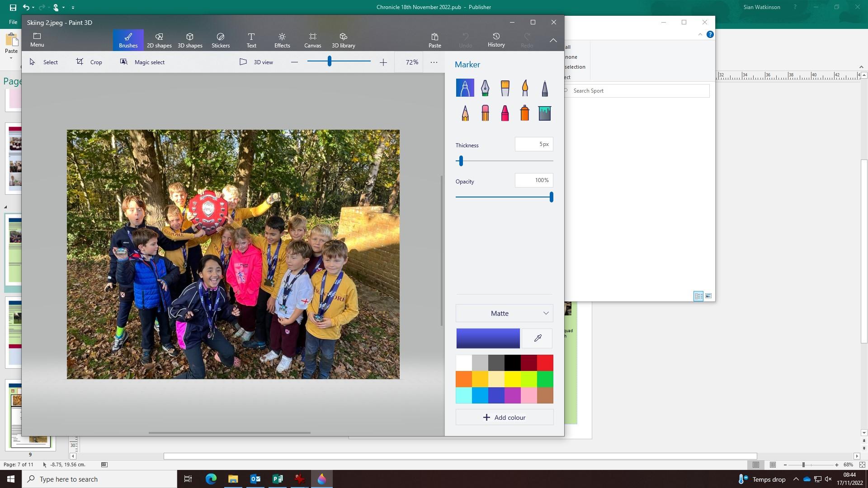Select the Crayon brush
Image resolution: width=868 pixels, height=488 pixels.
pyautogui.click(x=505, y=113)
